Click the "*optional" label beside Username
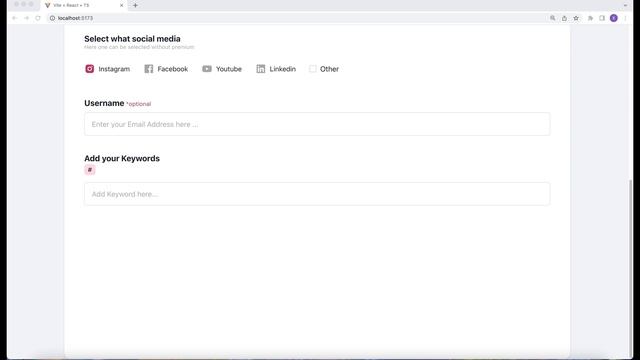 [x=139, y=104]
